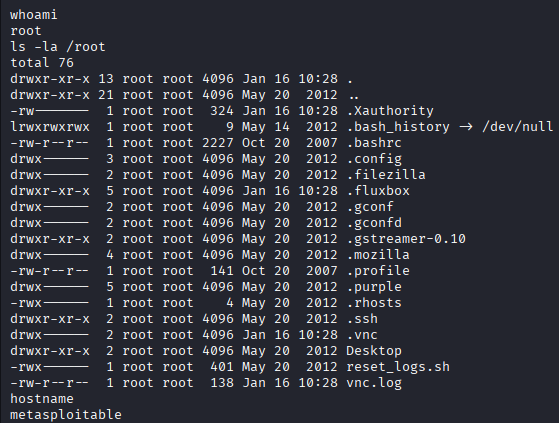The height and width of the screenshot is (423, 559).
Task: Click the .config directory name
Action: [x=374, y=159]
